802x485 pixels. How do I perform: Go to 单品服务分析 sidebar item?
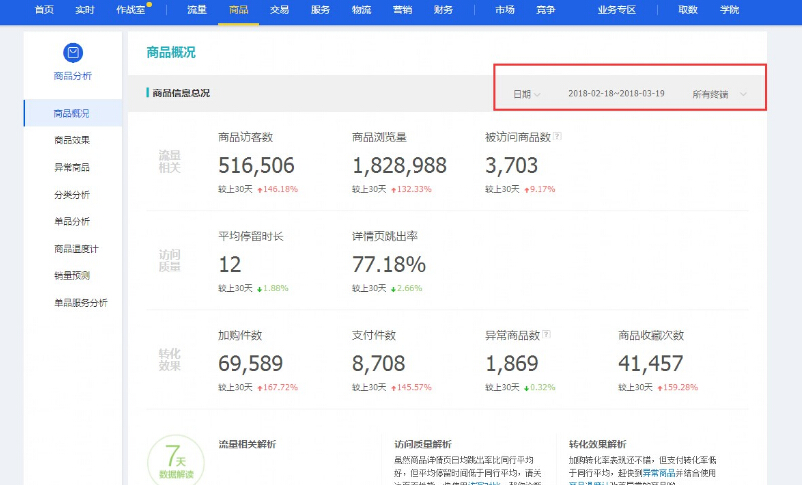[80, 302]
